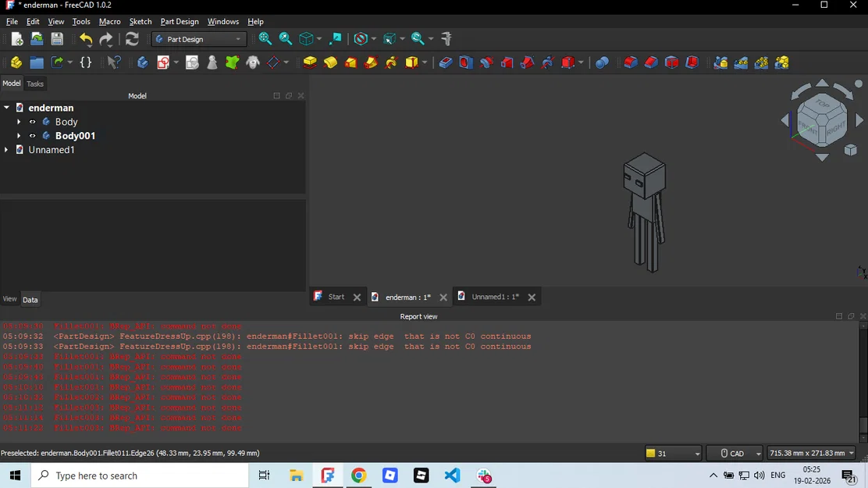Toggle visibility eye of Body001
The height and width of the screenshot is (488, 868).
tap(33, 136)
